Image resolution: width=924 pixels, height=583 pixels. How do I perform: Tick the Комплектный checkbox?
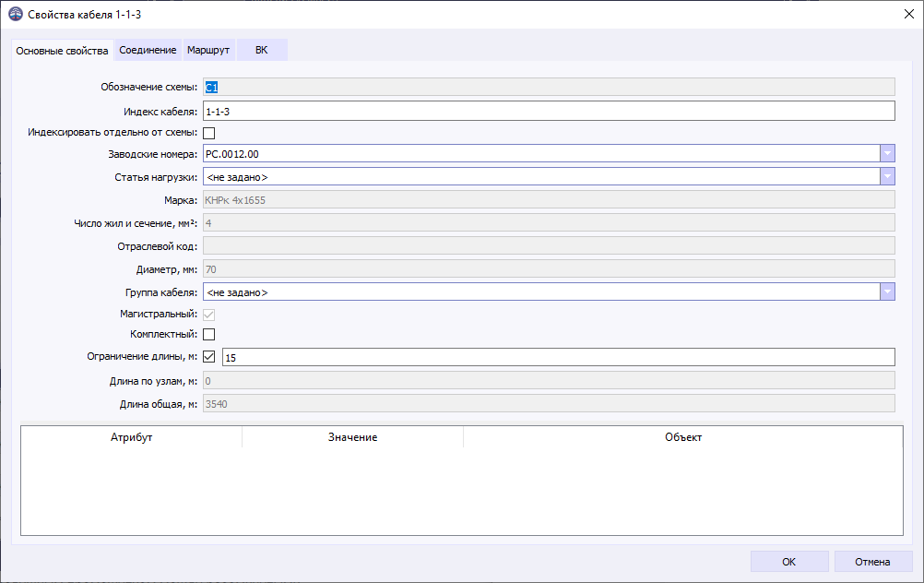tap(208, 334)
